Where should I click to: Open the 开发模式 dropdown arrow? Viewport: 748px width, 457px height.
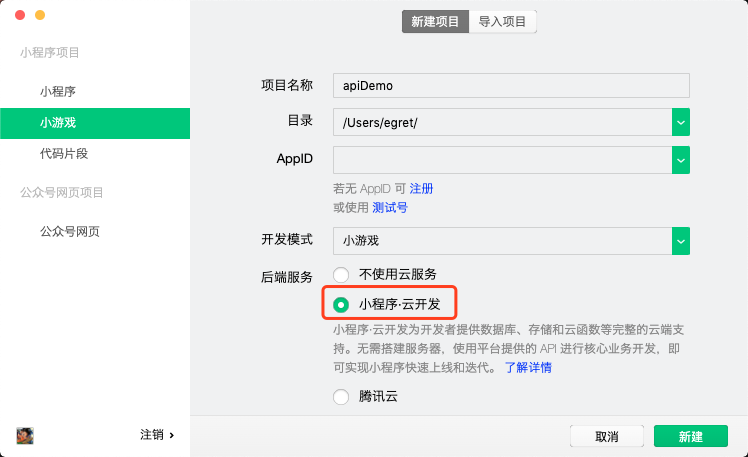click(x=681, y=241)
